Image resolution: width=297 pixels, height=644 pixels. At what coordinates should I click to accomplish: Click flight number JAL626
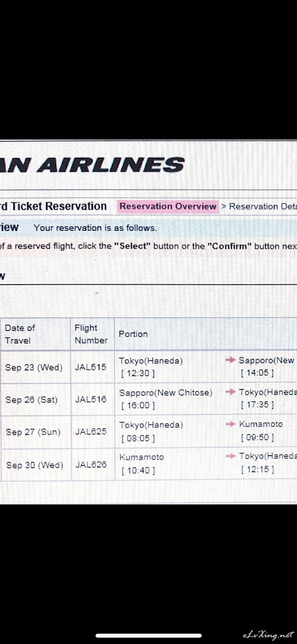coord(91,464)
